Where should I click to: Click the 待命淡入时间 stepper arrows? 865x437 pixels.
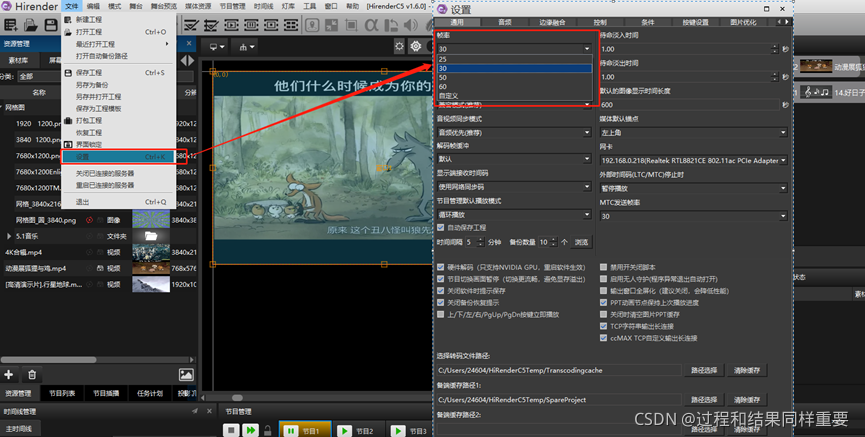pyautogui.click(x=775, y=49)
